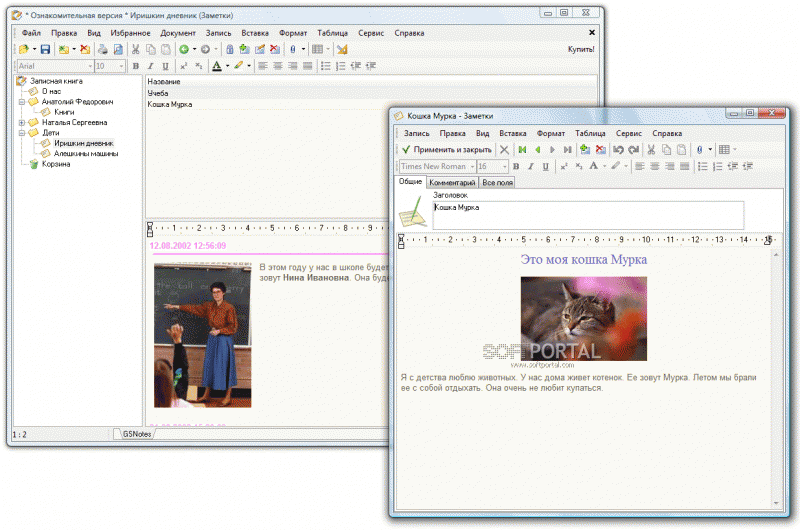
Task: Click the X cancel icon beside Применить и закрыть
Action: click(504, 149)
